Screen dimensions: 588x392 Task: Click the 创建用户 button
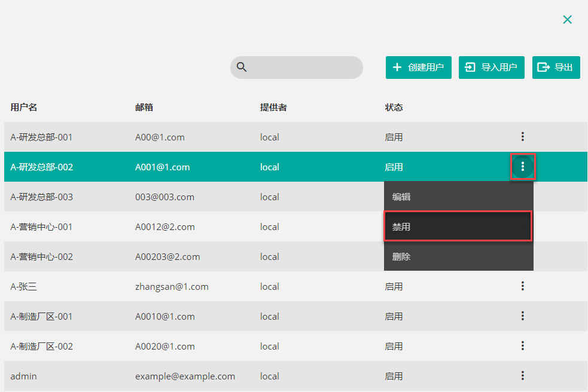[x=419, y=68]
